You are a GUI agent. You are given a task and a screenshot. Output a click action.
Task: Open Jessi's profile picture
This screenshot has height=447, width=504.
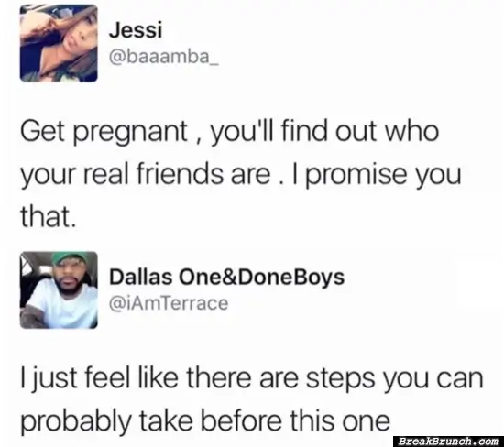(x=59, y=43)
